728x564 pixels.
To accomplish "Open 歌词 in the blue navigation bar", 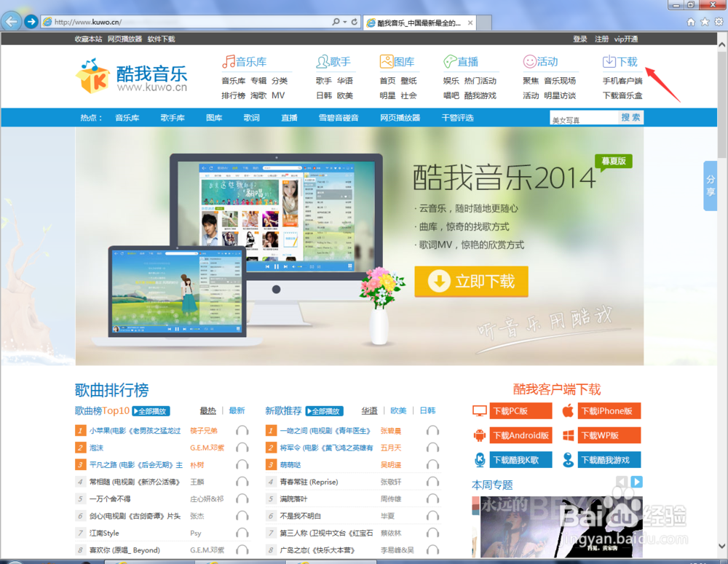I will click(x=252, y=118).
